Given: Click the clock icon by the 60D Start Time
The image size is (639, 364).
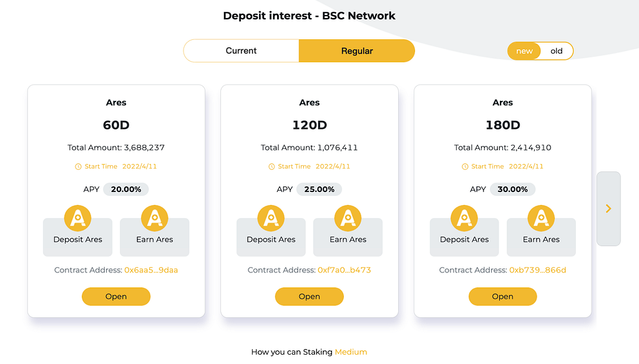Looking at the screenshot, I should coord(78,166).
